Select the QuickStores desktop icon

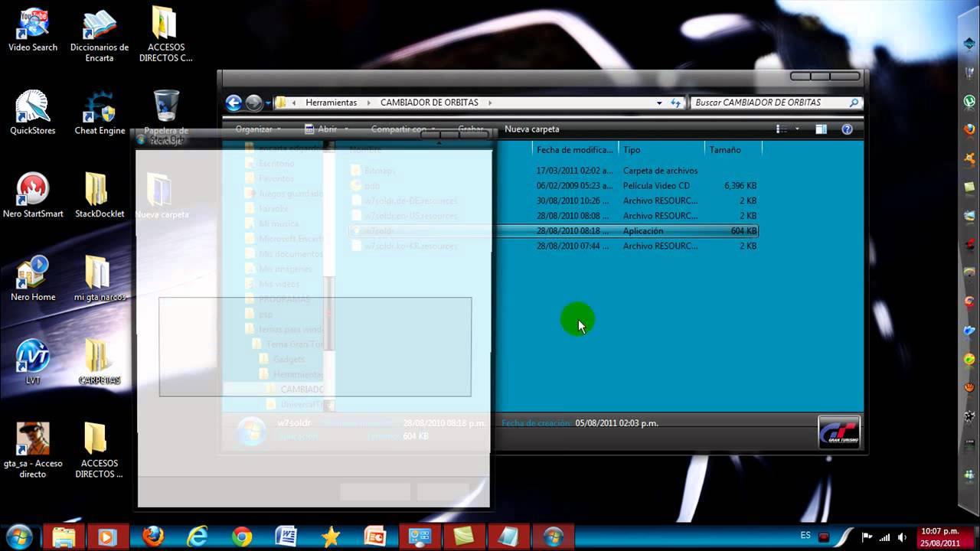(x=33, y=113)
